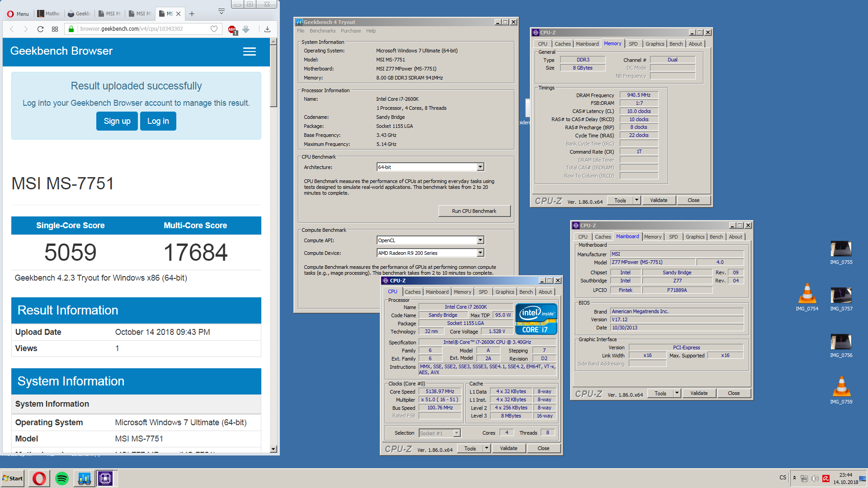
Task: Open the Windows Start button
Action: point(13,479)
